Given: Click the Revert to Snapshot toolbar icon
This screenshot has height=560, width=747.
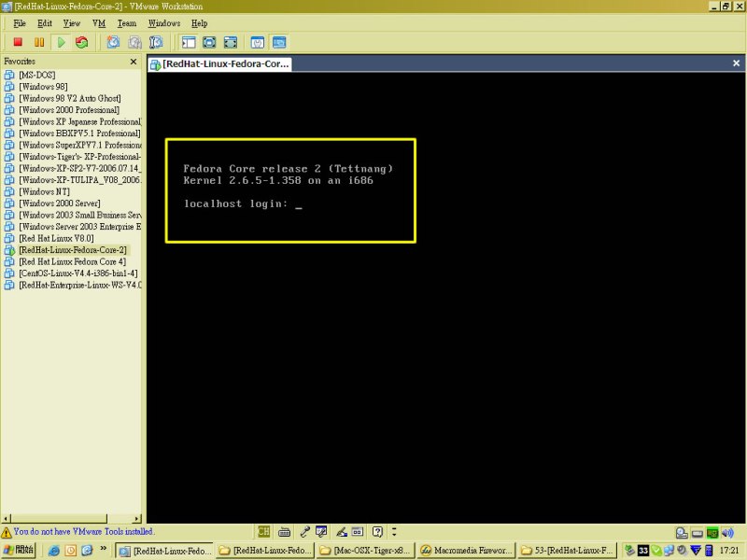Looking at the screenshot, I should pos(134,42).
